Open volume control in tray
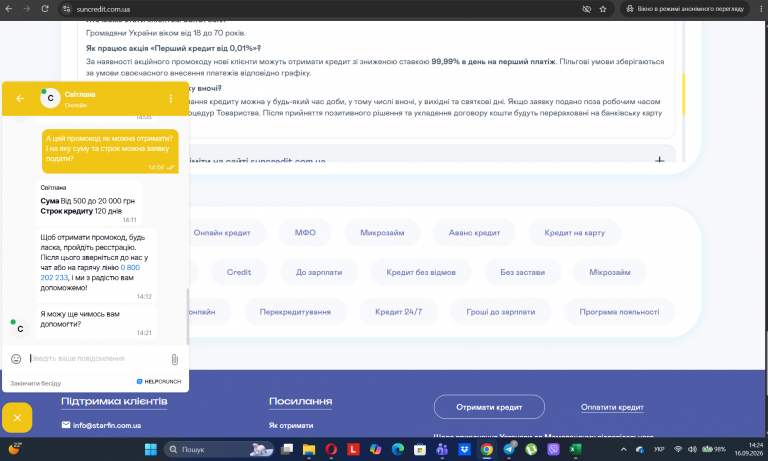 click(x=692, y=449)
